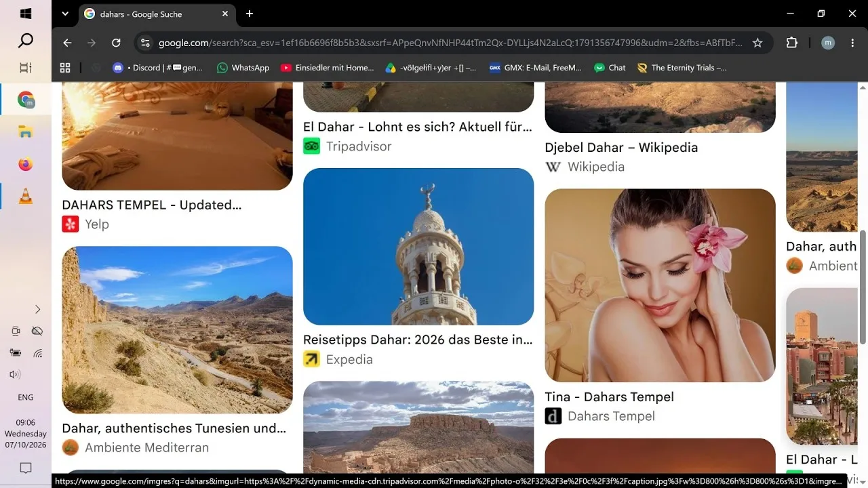Open the minaret image from Expedia
Image resolution: width=868 pixels, height=488 pixels.
[418, 247]
